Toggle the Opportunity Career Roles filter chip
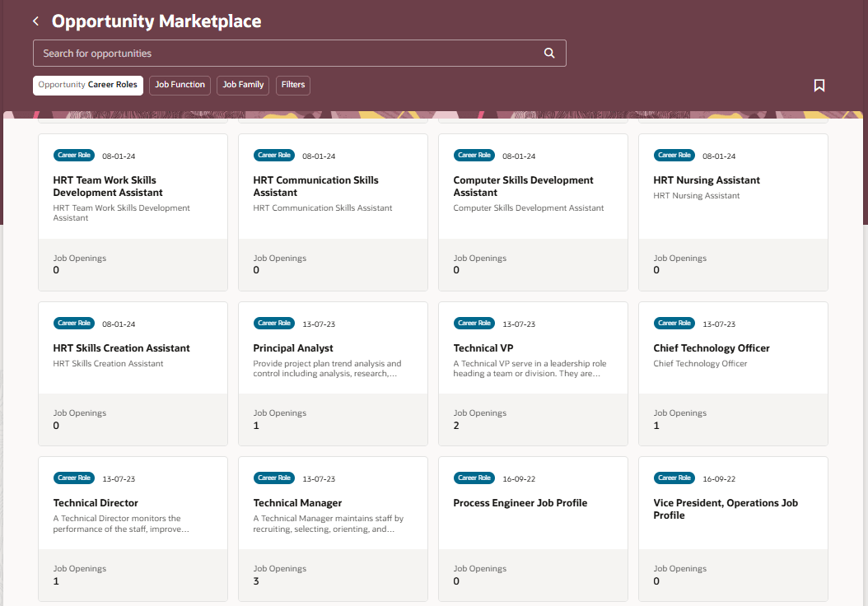868x606 pixels. coord(87,85)
